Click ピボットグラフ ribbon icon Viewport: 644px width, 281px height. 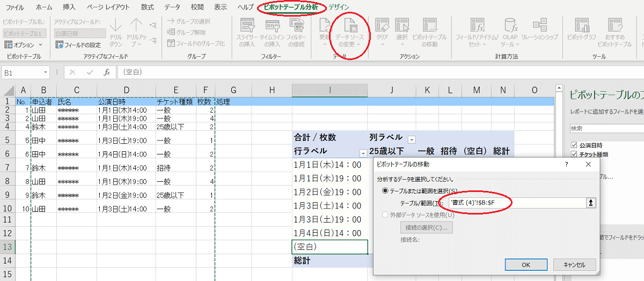[582, 25]
